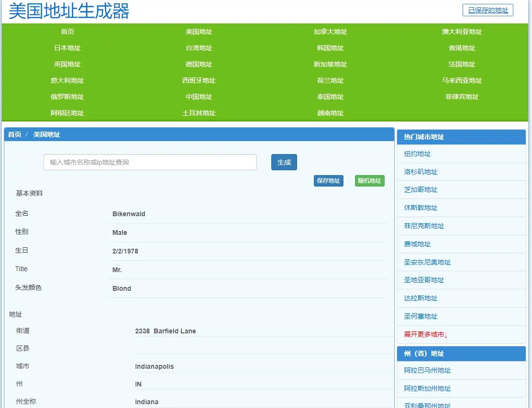Open the 首页 navigation menu item
The image size is (532, 408).
pos(67,32)
